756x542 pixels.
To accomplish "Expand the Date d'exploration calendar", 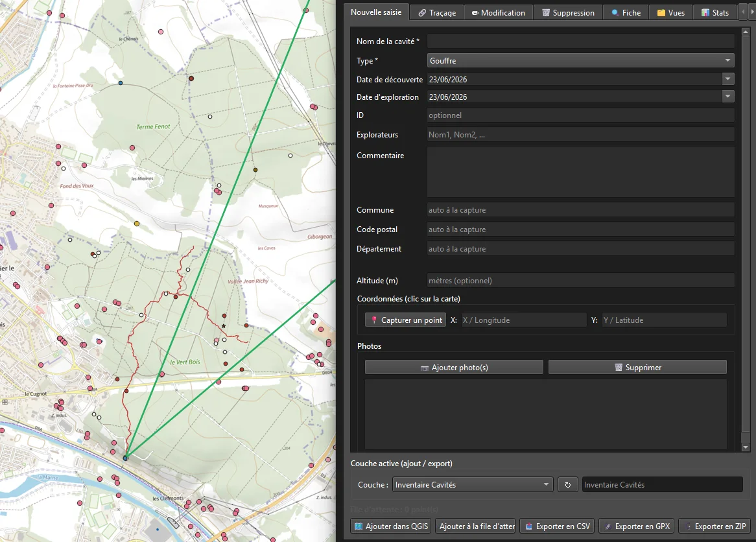I will (728, 97).
